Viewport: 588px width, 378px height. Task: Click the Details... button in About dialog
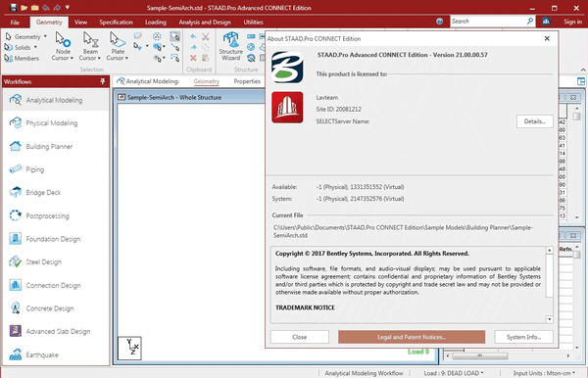click(x=534, y=121)
